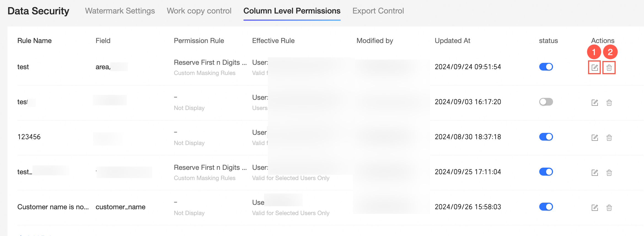Turn off the 123456 rule status

(546, 137)
